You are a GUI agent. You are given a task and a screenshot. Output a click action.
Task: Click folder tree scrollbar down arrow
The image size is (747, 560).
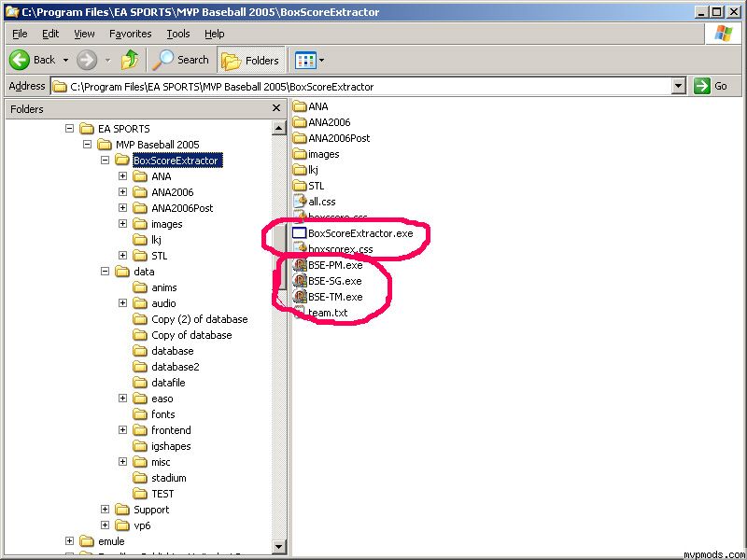coord(278,546)
